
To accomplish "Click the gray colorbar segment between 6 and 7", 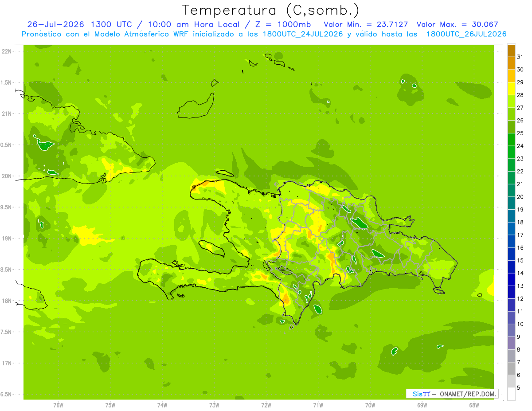I will click(x=511, y=368).
